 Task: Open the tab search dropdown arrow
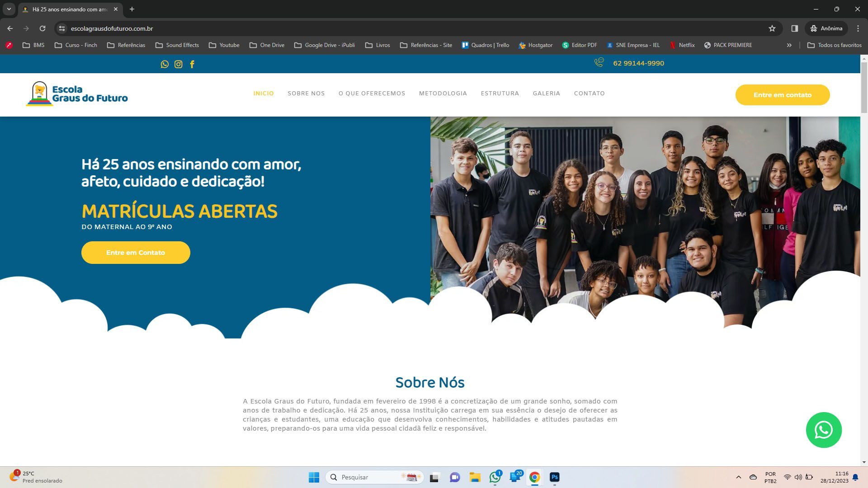(9, 9)
